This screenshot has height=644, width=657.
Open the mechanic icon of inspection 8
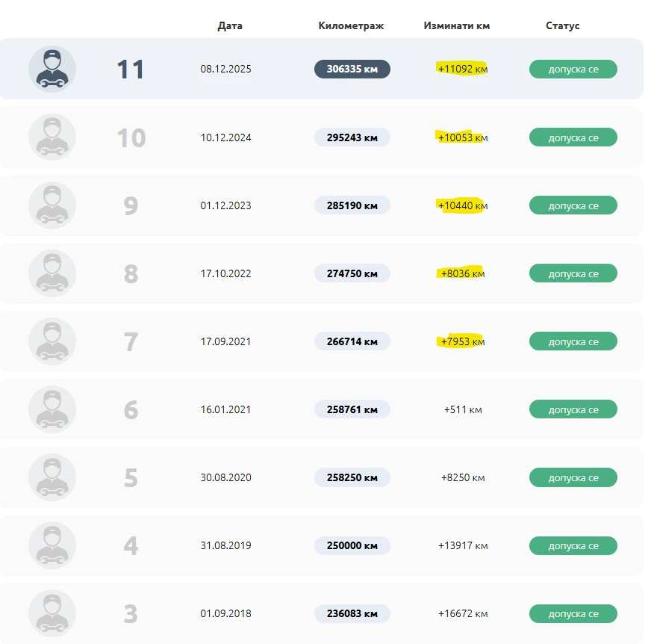[x=52, y=273]
